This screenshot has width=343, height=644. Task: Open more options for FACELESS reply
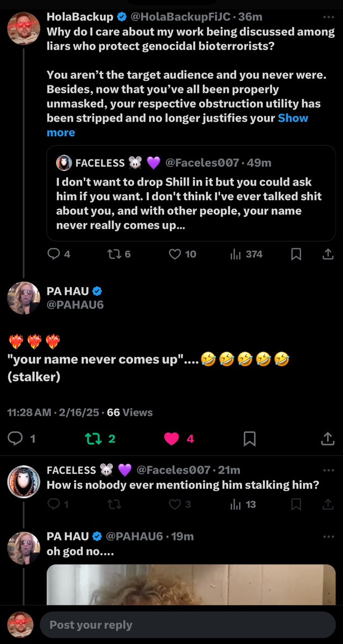pos(328,470)
